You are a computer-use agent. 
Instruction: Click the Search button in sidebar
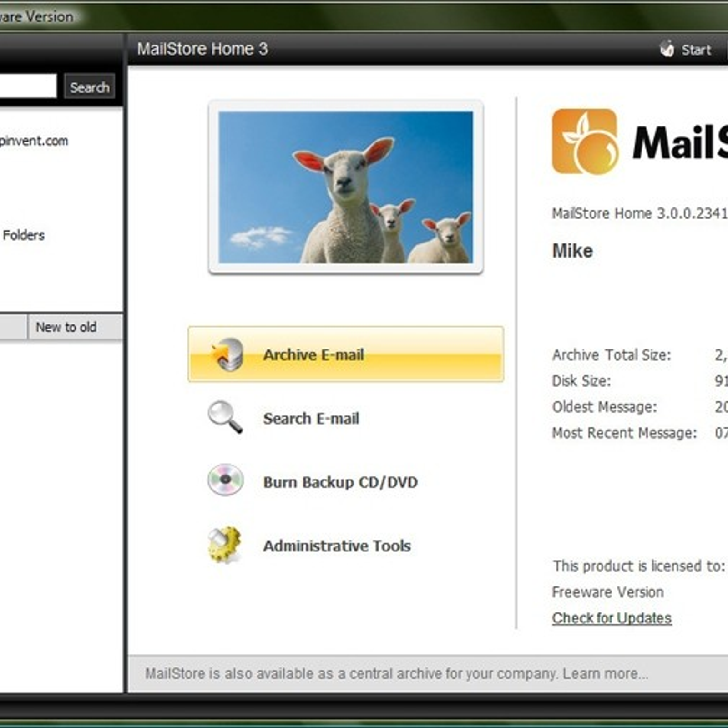click(90, 87)
